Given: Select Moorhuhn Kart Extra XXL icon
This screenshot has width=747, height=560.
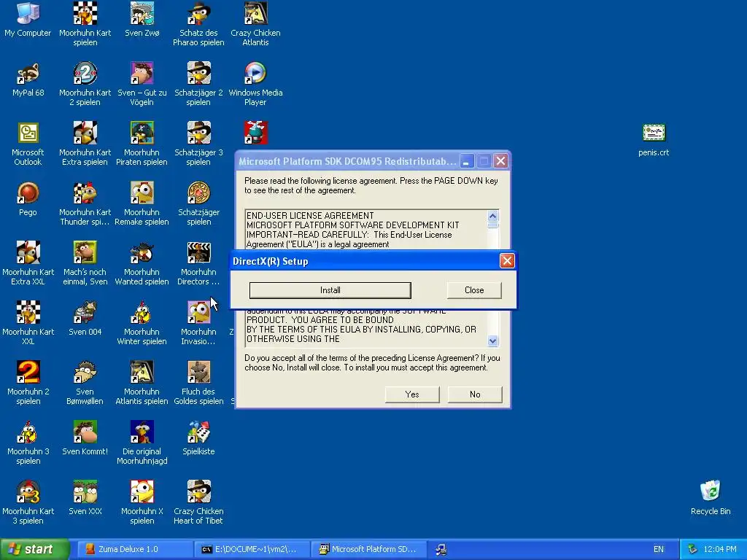Looking at the screenshot, I should coord(28,263).
